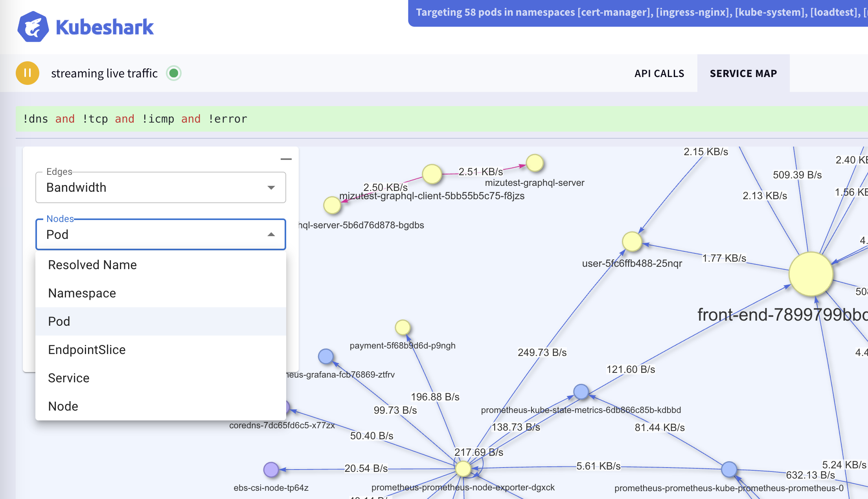
Task: Click the 632.13 B/s edge label
Action: [x=810, y=475]
